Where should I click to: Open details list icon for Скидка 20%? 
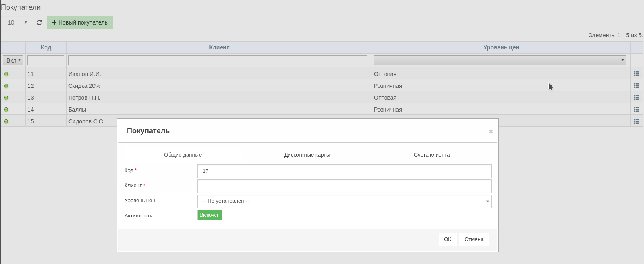pyautogui.click(x=637, y=86)
